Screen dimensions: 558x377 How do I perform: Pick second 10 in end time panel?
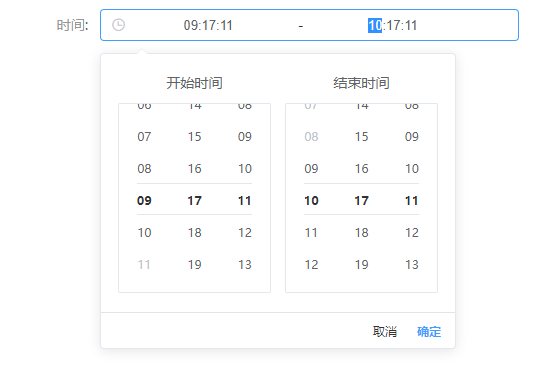412,168
